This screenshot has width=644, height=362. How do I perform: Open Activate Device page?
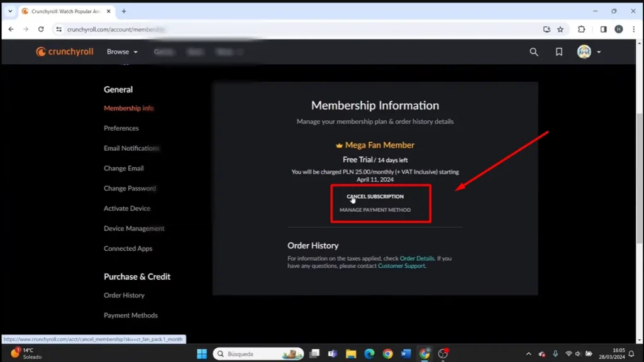point(127,209)
